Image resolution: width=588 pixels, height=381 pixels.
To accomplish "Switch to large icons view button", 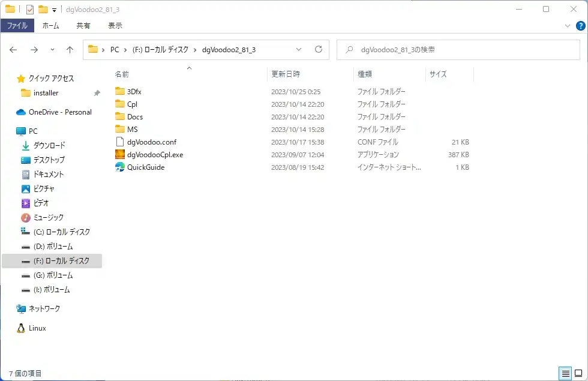I will pyautogui.click(x=578, y=373).
